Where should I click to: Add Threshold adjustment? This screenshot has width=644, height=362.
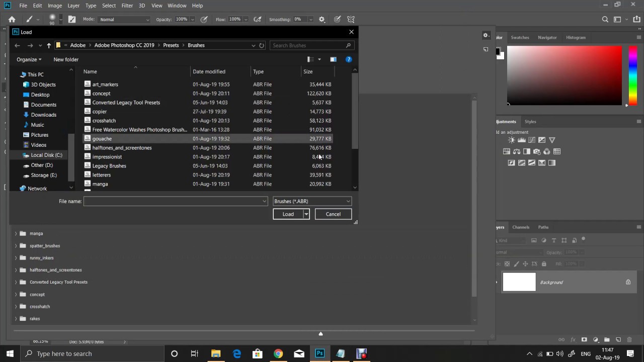(532, 163)
